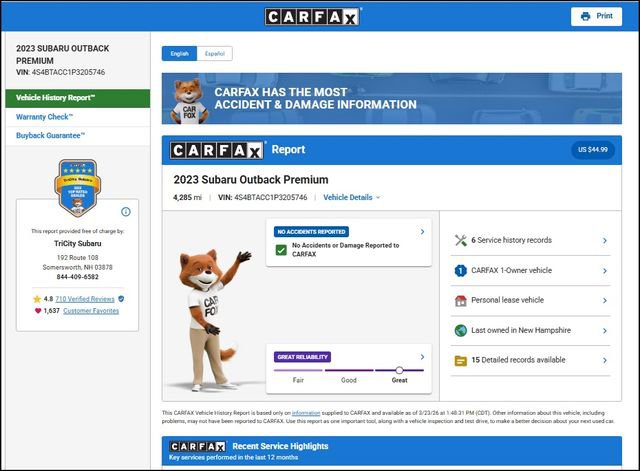Click the green no accidents checkmark box
This screenshot has width=640, height=471.
pos(282,249)
